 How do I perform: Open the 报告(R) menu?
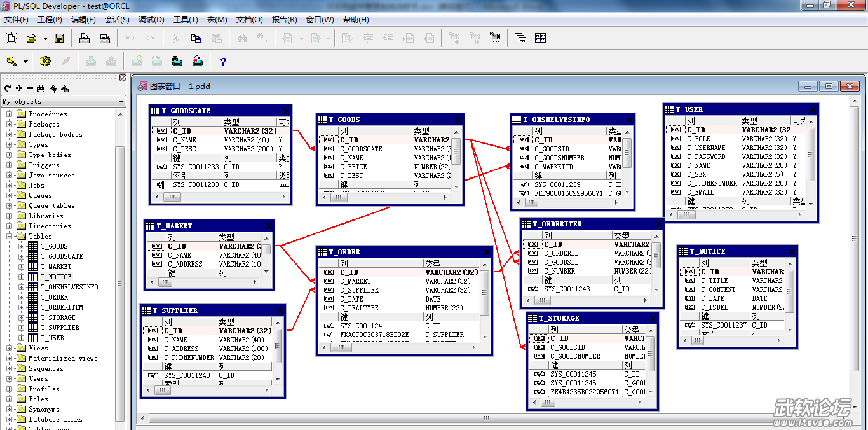(284, 20)
